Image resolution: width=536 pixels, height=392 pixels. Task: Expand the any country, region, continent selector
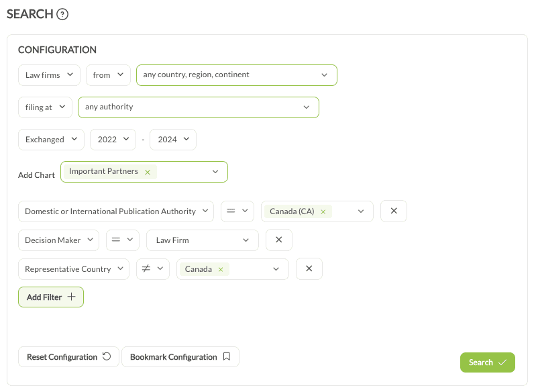237,75
